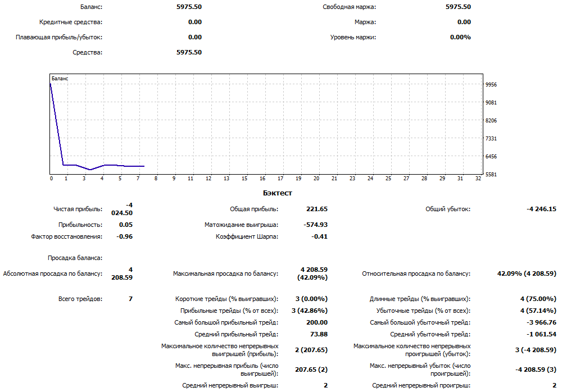This screenshot has width=562, height=392.
Task: Select the "Баланс" legend label inside the chart
Action: click(x=60, y=79)
